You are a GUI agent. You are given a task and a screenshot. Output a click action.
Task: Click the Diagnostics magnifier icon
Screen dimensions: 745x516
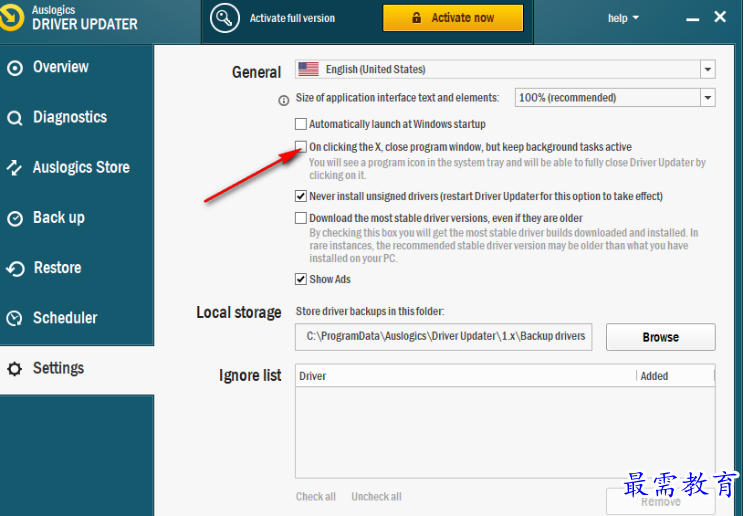point(15,118)
